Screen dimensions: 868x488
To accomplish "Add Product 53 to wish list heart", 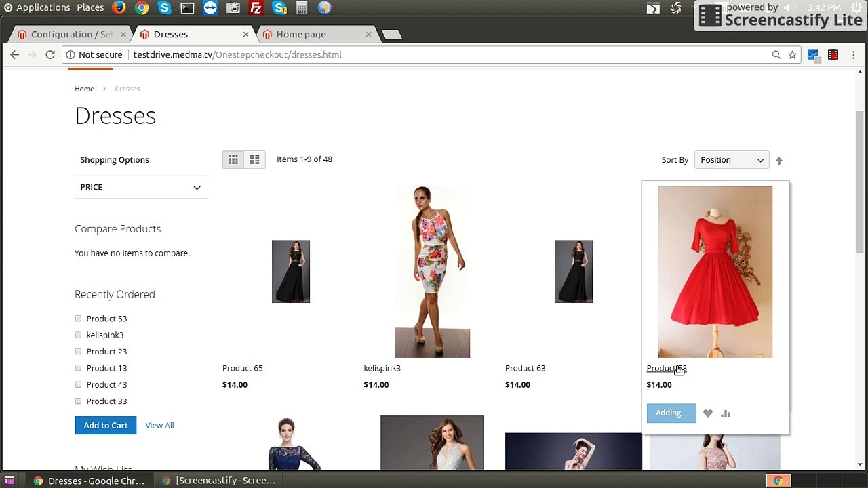I will tap(708, 413).
